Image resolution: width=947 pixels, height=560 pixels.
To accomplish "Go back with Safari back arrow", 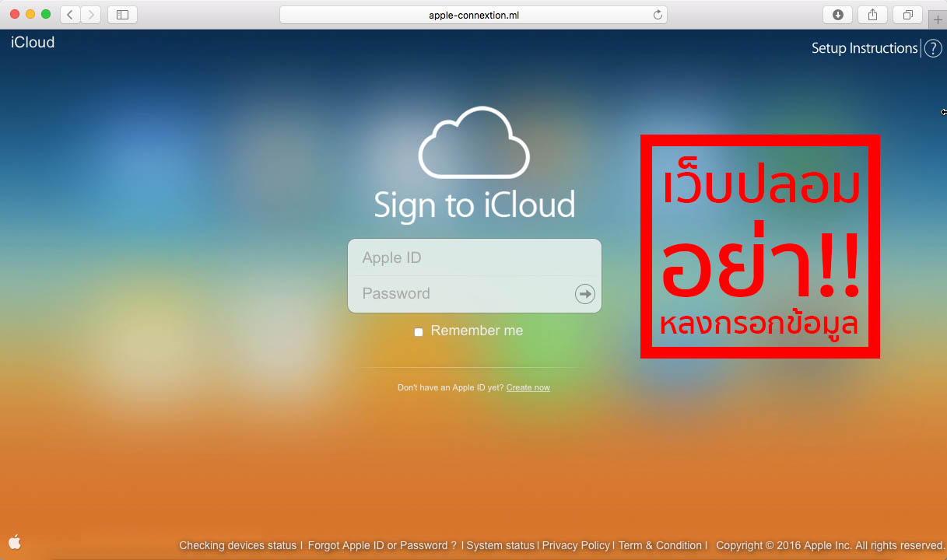I will 70,15.
